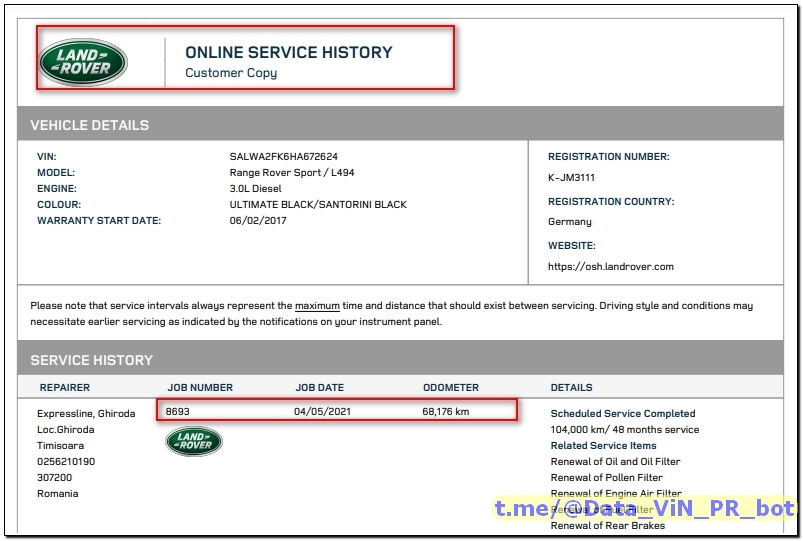Click the VIN label

tap(47, 156)
